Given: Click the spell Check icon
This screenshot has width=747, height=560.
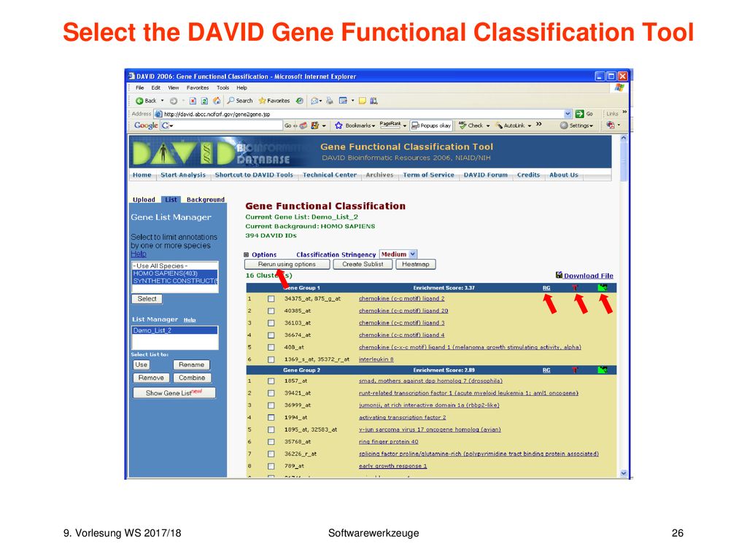Looking at the screenshot, I should tap(462, 125).
